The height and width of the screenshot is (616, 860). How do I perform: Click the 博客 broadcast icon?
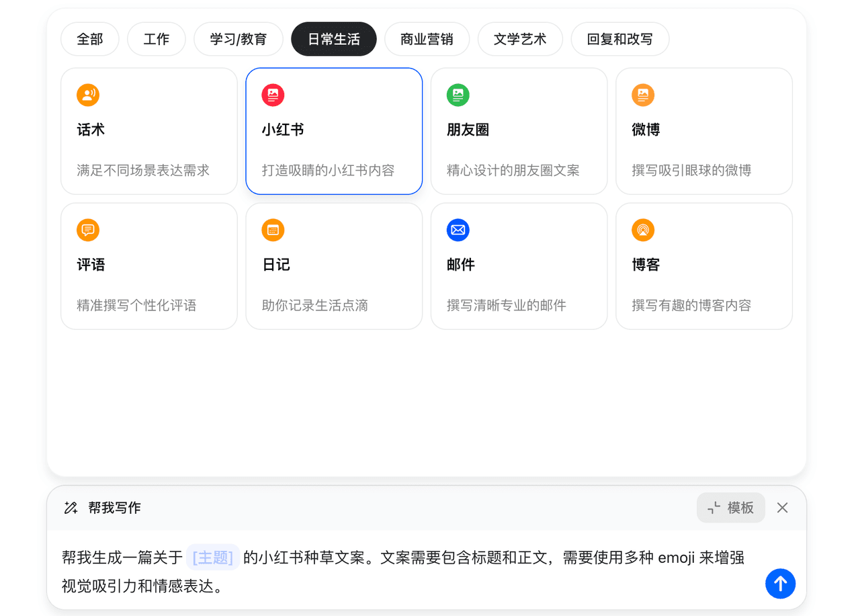642,230
